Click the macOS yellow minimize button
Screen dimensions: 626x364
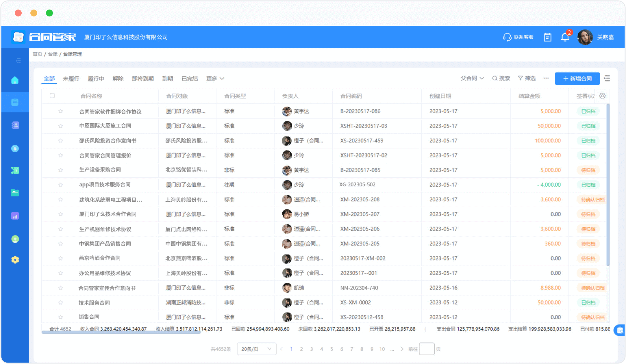pyautogui.click(x=34, y=13)
